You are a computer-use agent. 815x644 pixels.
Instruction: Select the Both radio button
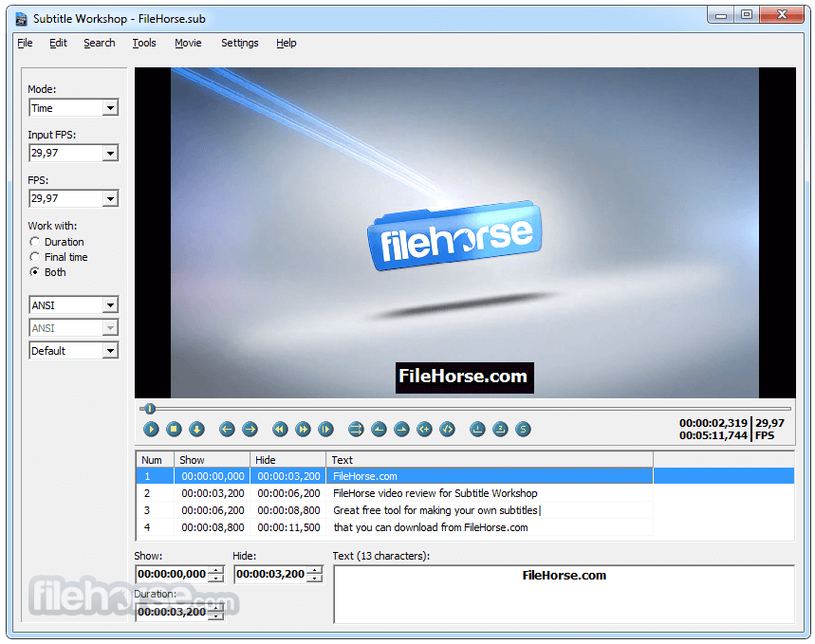pos(35,272)
